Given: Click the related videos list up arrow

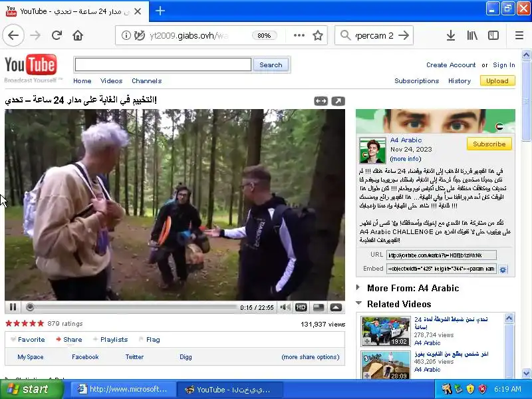Looking at the screenshot, I should pos(509,318).
